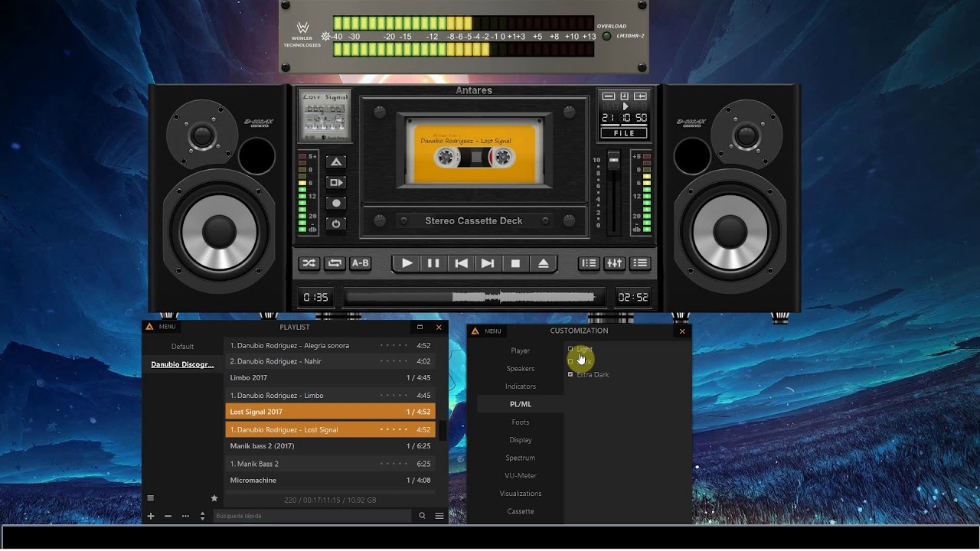Select track Danubio Rodriguez - Lost Signal
Image resolution: width=980 pixels, height=551 pixels.
point(331,429)
